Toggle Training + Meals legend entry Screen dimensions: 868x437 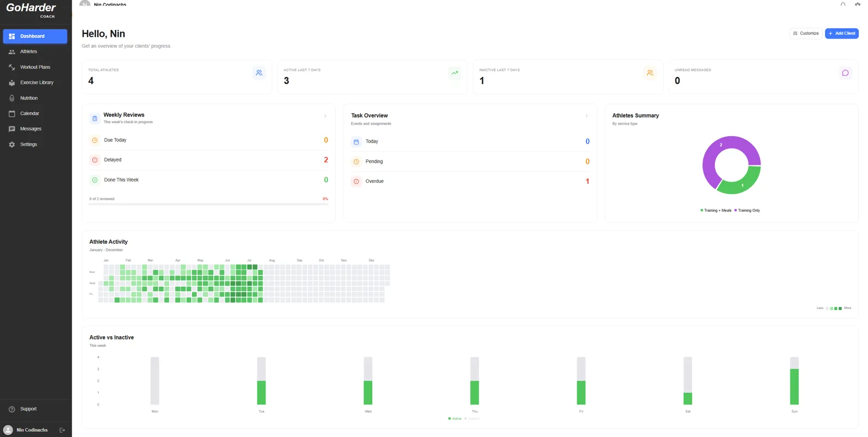(x=716, y=210)
